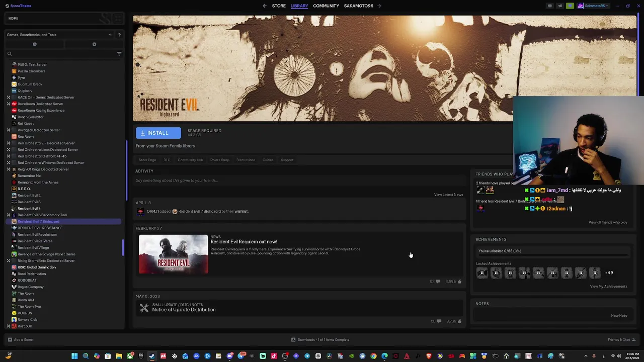Open the STORE tab

[279, 6]
